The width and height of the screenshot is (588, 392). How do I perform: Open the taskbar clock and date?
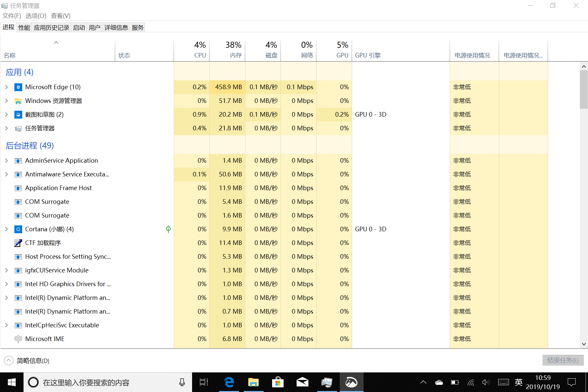(543, 382)
